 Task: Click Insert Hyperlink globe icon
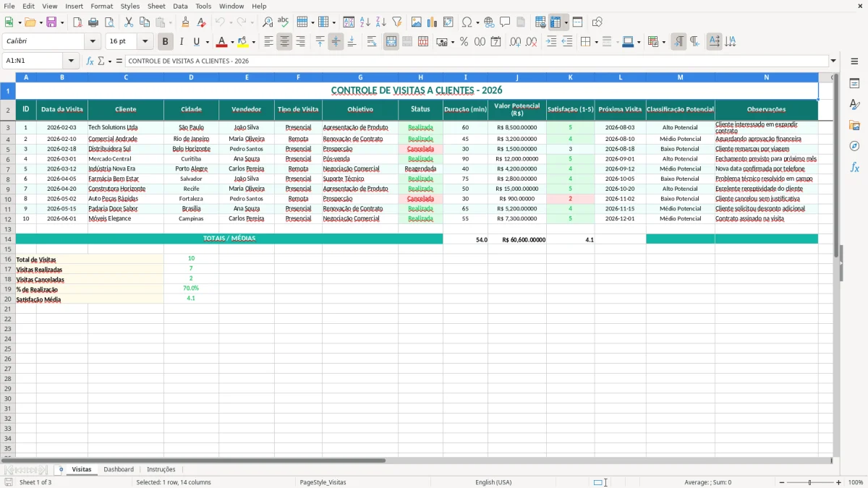[489, 22]
